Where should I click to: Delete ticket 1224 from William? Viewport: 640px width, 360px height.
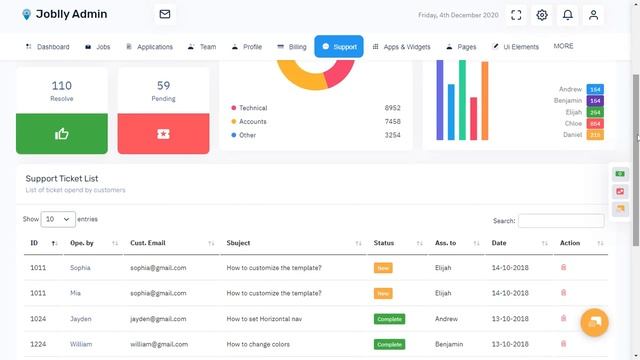[x=563, y=344]
